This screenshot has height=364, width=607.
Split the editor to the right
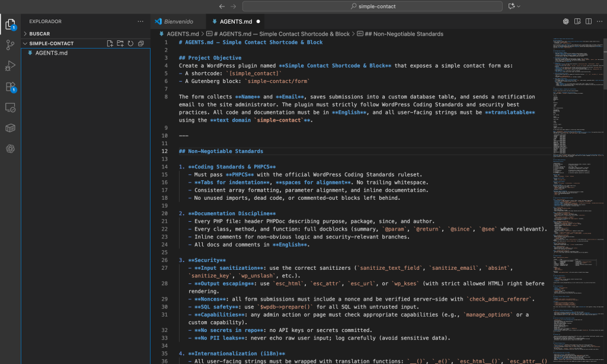pyautogui.click(x=589, y=21)
